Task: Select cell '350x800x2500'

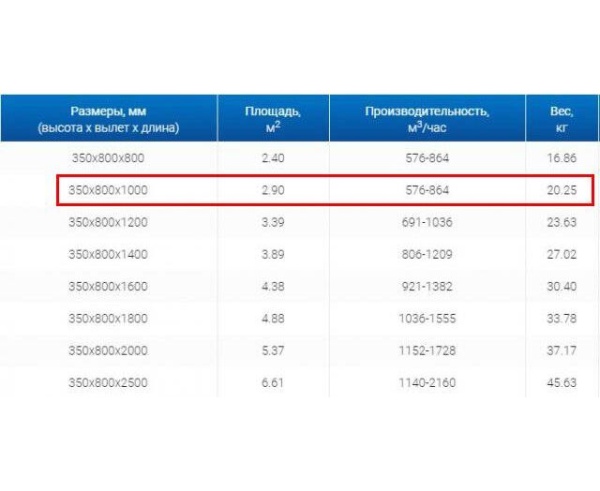Action: pyautogui.click(x=108, y=383)
